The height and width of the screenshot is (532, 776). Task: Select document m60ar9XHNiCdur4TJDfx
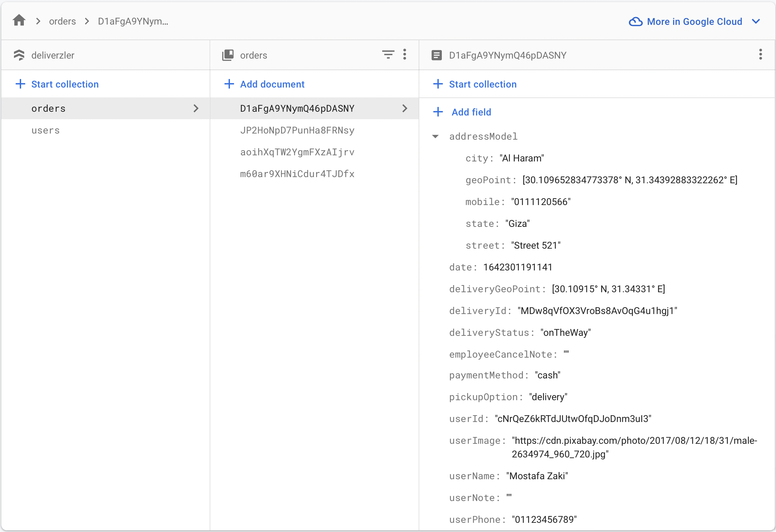click(x=297, y=174)
